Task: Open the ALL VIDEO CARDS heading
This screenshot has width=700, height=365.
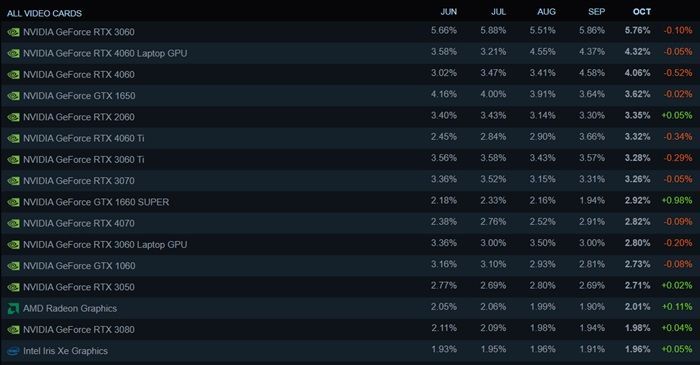Action: (x=44, y=13)
